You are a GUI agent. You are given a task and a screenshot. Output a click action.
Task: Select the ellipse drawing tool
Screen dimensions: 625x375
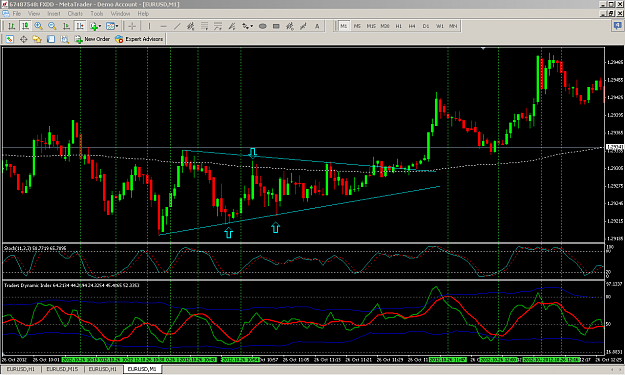[x=263, y=26]
